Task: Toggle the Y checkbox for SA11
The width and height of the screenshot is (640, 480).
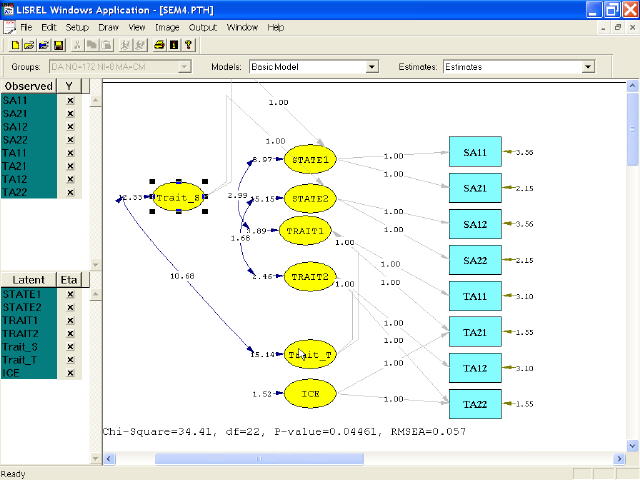Action: tap(70, 101)
